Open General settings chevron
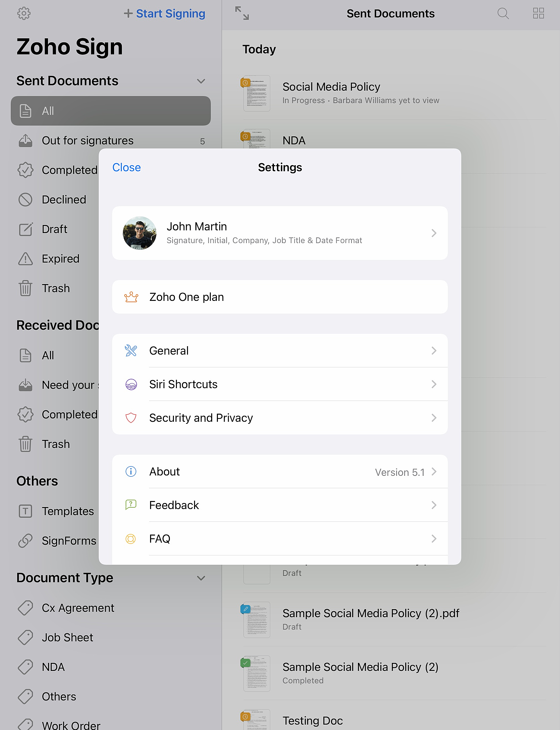The height and width of the screenshot is (730, 560). coord(434,351)
